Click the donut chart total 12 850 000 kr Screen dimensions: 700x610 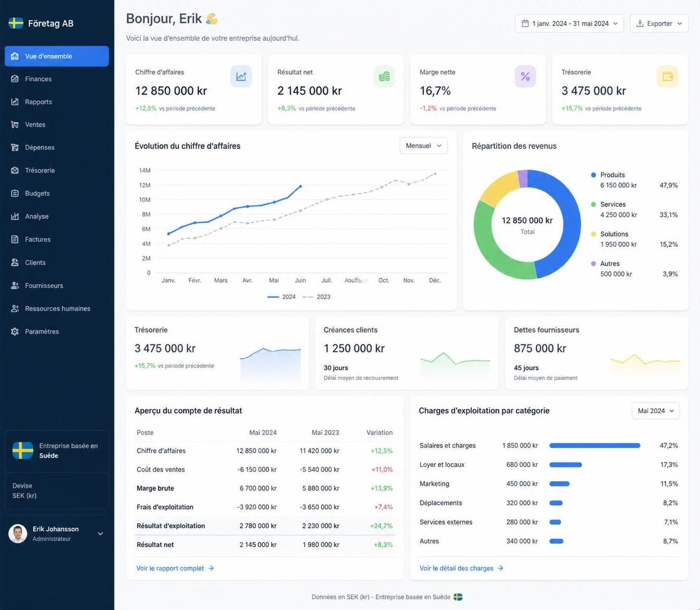pyautogui.click(x=527, y=221)
